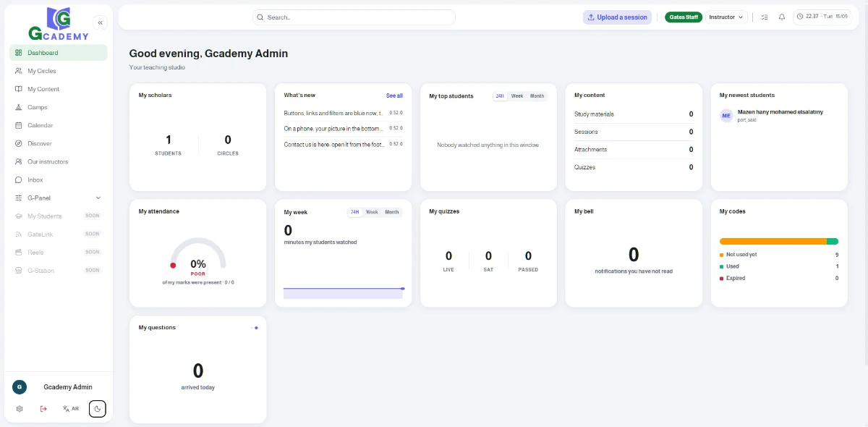The height and width of the screenshot is (427, 868).
Task: Click the Sessions row in My content
Action: 634,132
